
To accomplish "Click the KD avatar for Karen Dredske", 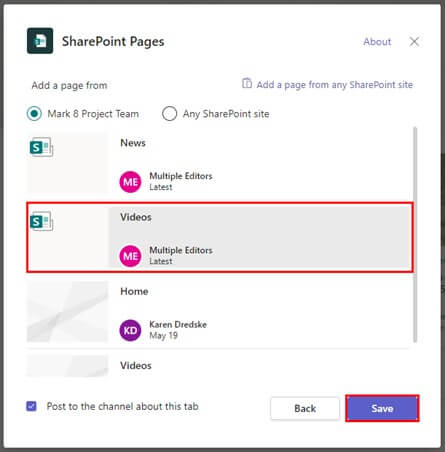I will tap(130, 330).
